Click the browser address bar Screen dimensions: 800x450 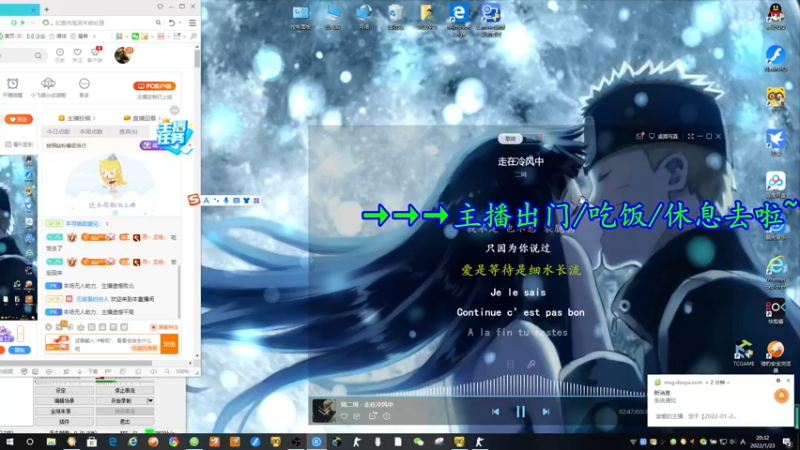coord(102,23)
